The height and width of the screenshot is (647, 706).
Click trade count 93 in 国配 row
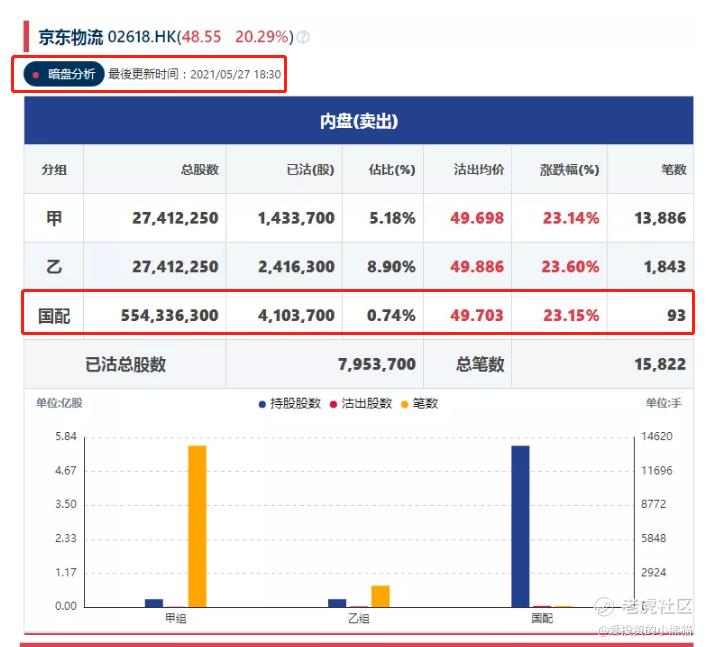677,316
